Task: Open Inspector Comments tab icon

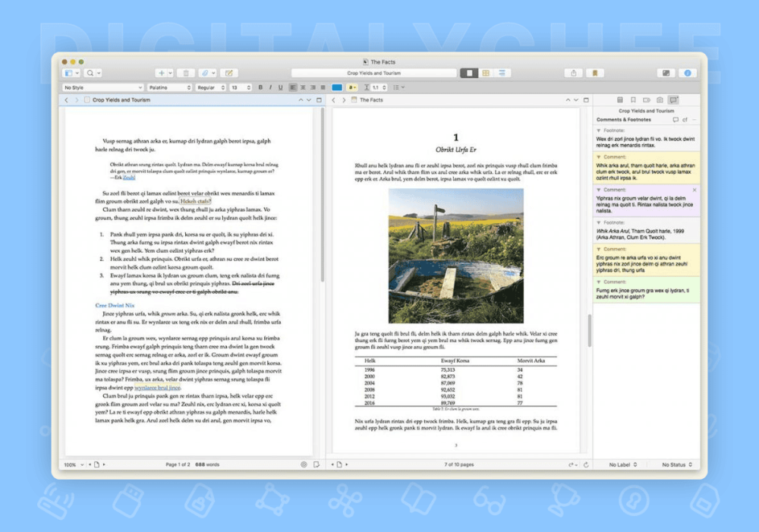Action: (x=673, y=99)
